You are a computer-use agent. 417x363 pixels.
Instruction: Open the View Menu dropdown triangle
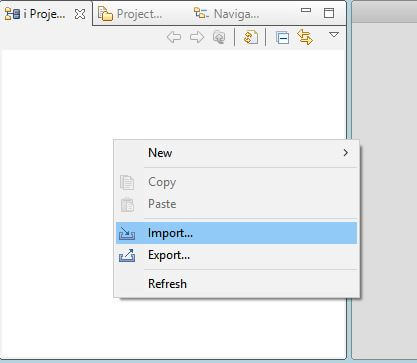pos(334,35)
